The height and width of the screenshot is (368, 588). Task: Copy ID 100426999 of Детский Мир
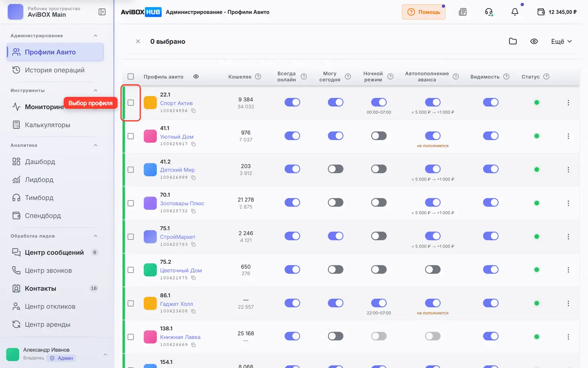pos(194,177)
